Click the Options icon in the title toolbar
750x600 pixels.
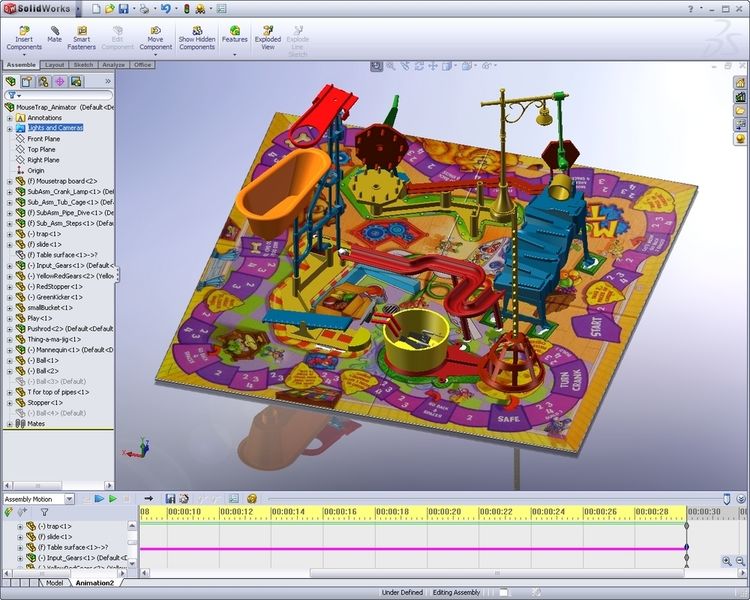coord(221,9)
